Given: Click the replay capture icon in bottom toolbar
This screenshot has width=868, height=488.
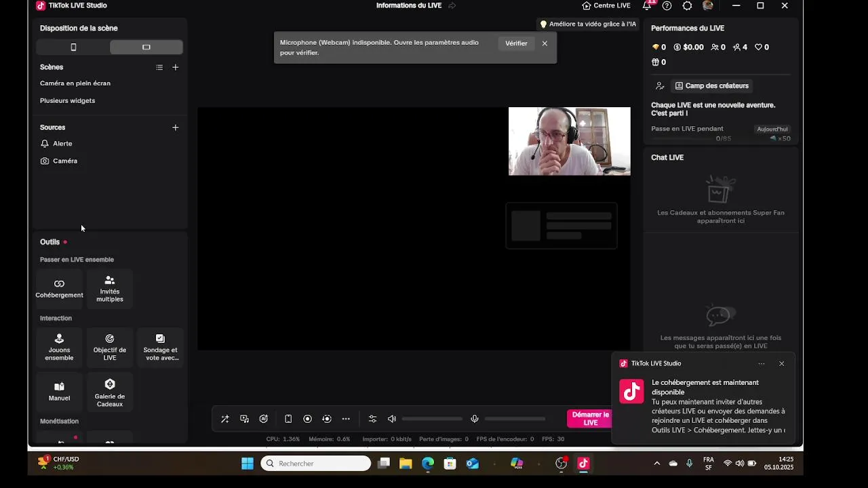Looking at the screenshot, I should pos(327,419).
